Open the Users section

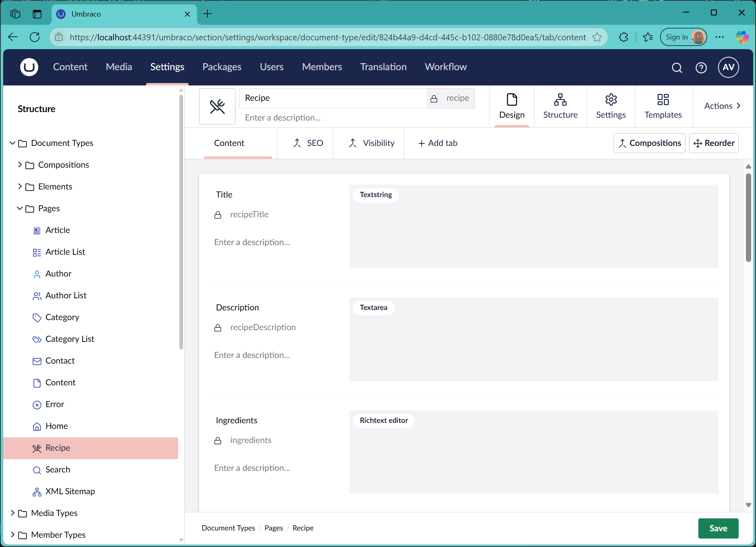[x=272, y=67]
